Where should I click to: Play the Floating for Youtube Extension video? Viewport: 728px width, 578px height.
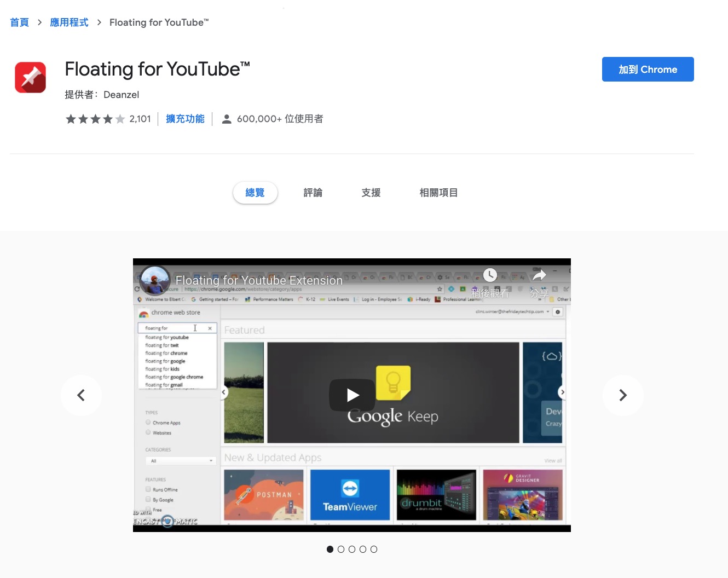pyautogui.click(x=352, y=395)
